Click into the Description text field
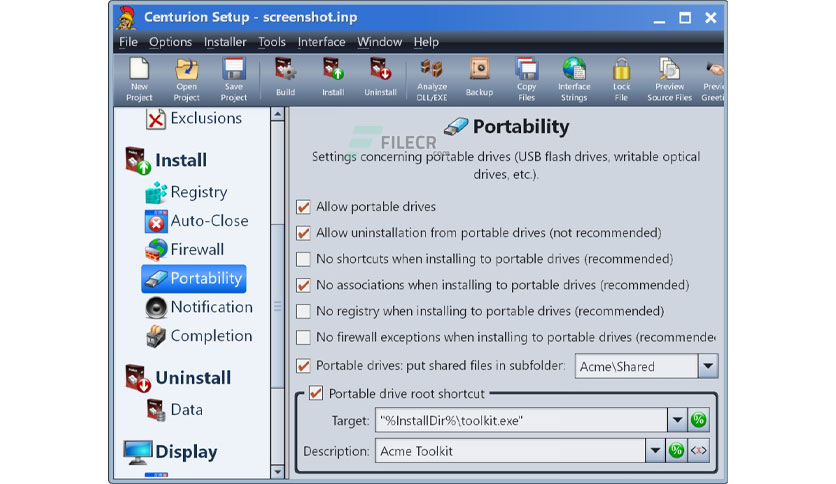 point(510,450)
